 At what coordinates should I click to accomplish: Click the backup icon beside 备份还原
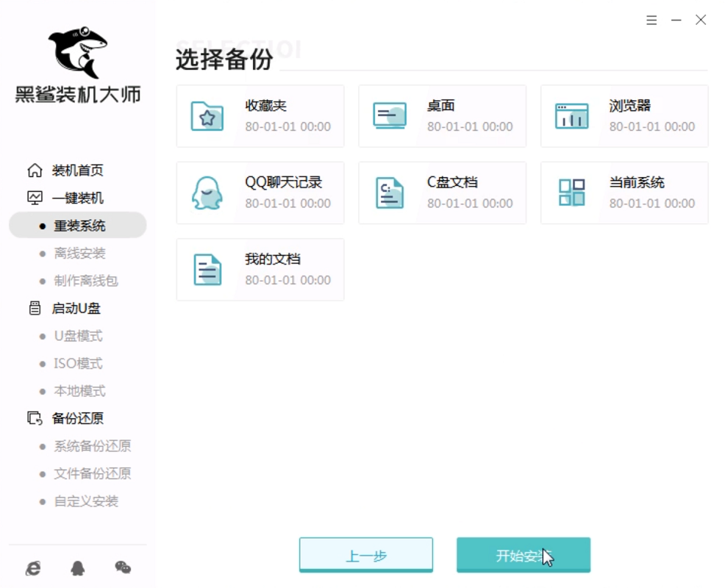tap(35, 418)
